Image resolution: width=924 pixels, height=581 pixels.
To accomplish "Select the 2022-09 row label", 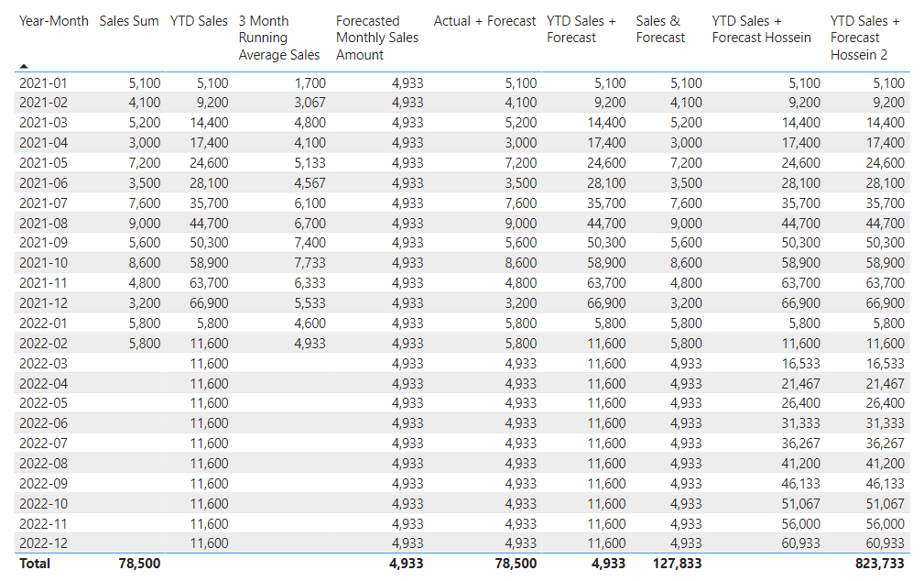I will [44, 483].
